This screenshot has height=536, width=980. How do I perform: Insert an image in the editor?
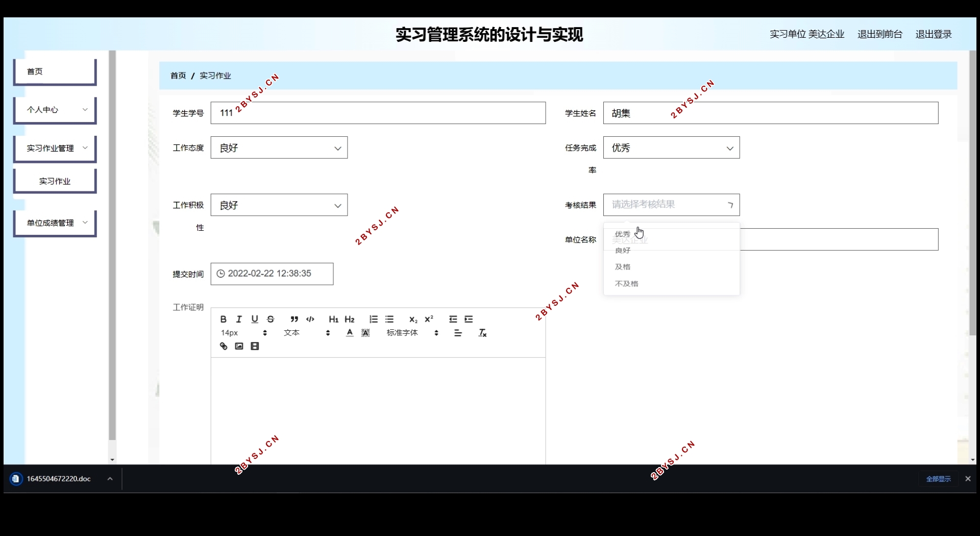[239, 346]
